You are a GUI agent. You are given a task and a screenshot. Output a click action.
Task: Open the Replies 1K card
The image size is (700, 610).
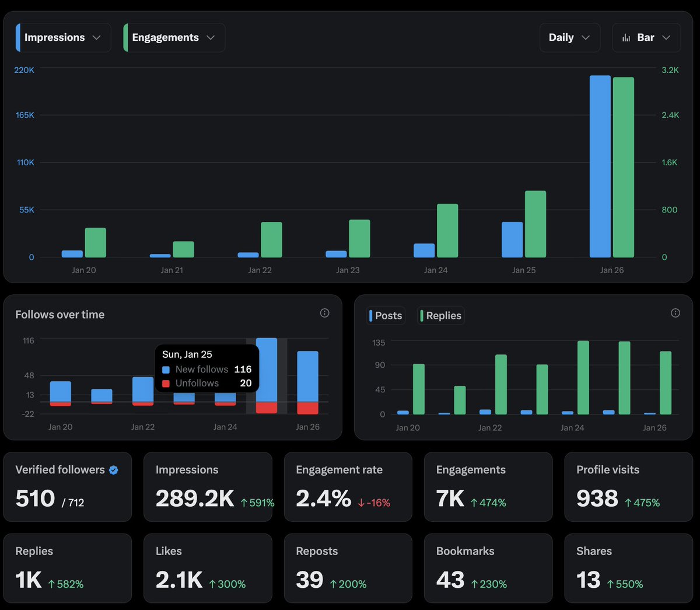pos(68,568)
